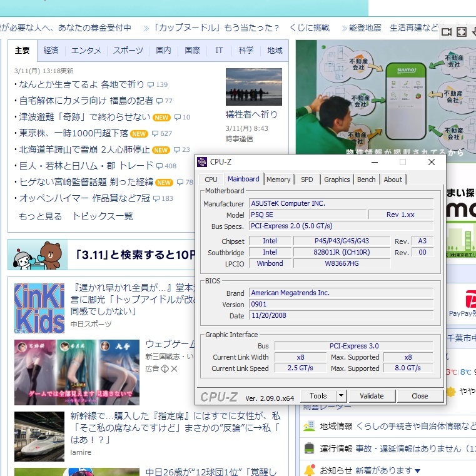The width and height of the screenshot is (476, 476).
Task: Open comments icon showing 408
Action: [159, 166]
